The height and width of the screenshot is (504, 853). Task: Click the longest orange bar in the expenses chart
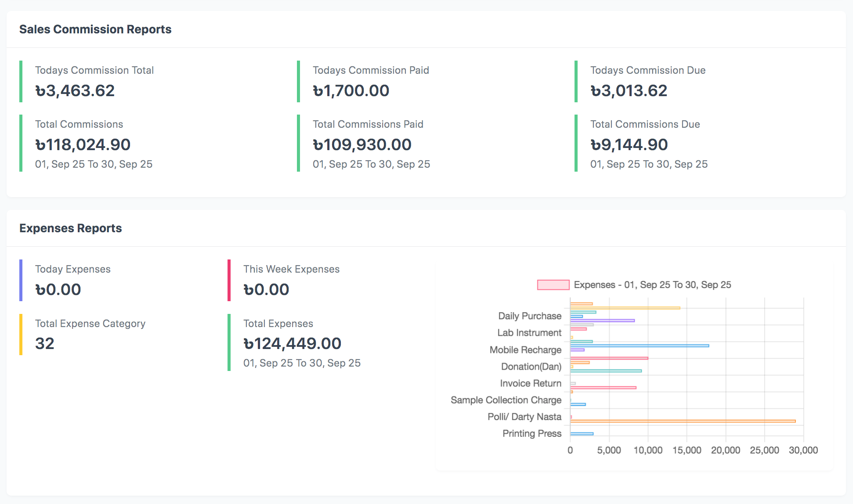click(683, 421)
